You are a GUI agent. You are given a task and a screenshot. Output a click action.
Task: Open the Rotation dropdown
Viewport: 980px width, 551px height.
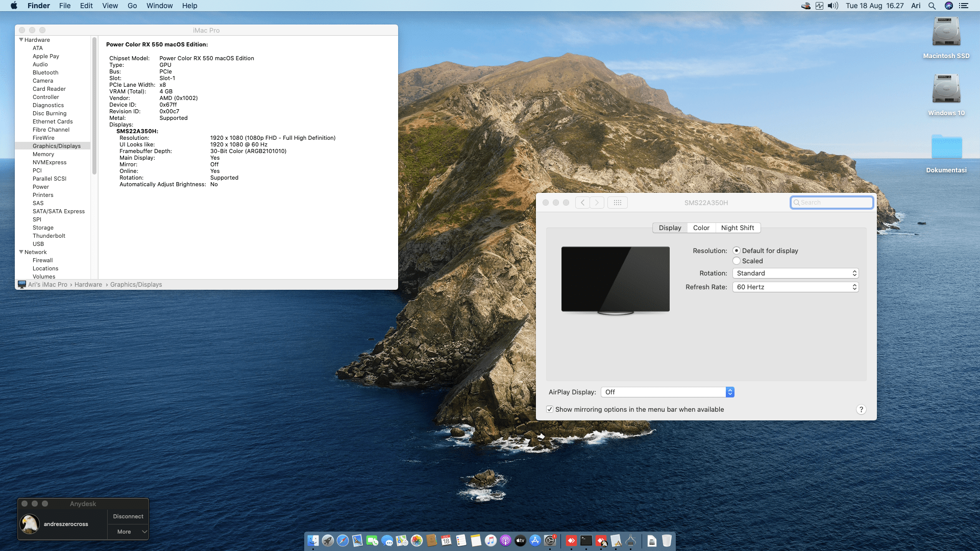click(x=795, y=273)
